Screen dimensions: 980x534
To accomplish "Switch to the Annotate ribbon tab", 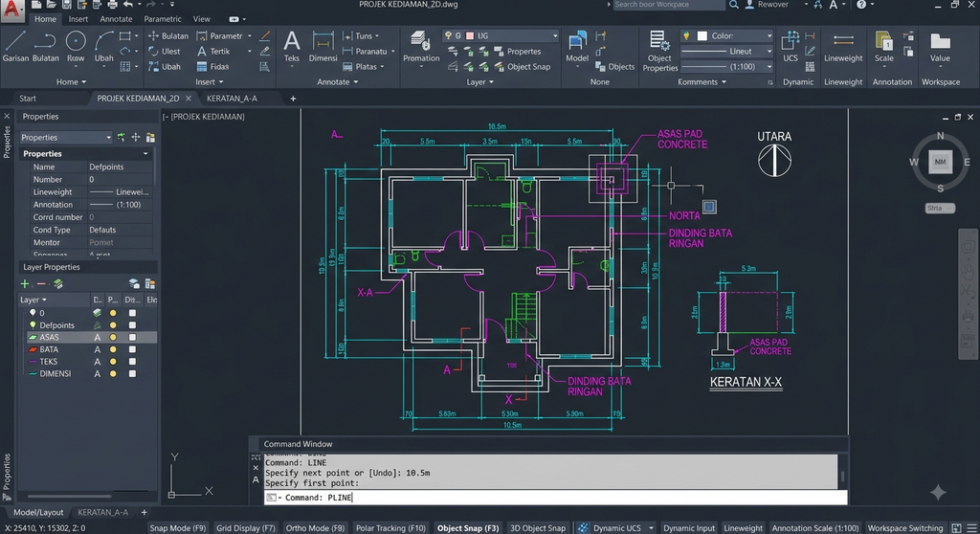I will click(x=116, y=19).
